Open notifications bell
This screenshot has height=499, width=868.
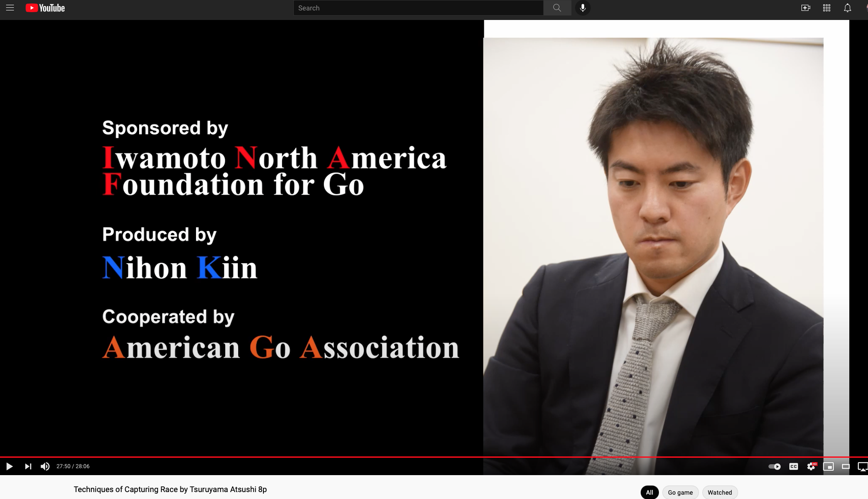(847, 8)
